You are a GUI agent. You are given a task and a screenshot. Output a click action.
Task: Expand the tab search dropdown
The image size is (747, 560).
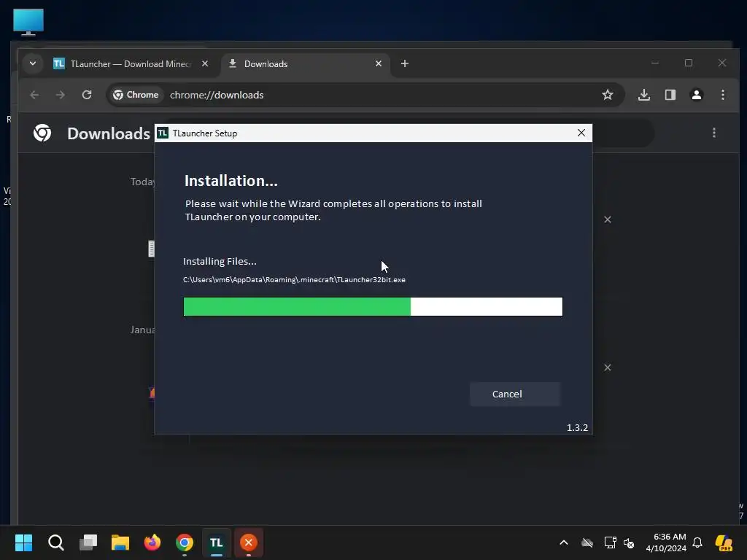tap(33, 63)
